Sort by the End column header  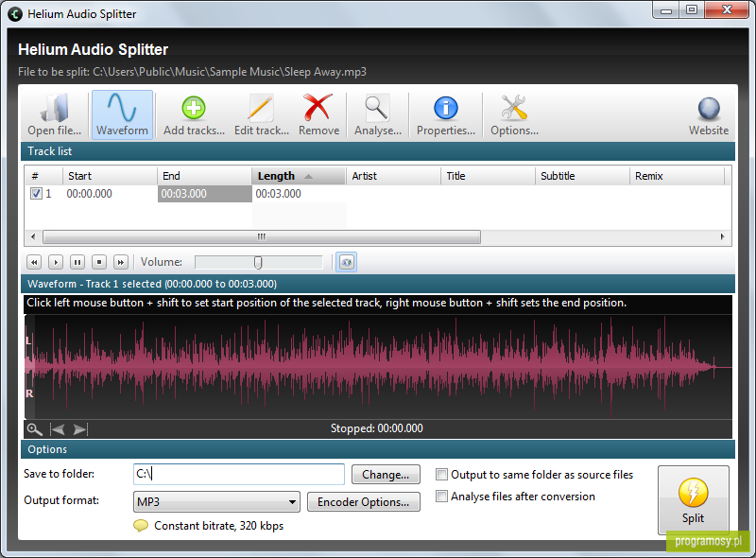(x=204, y=176)
